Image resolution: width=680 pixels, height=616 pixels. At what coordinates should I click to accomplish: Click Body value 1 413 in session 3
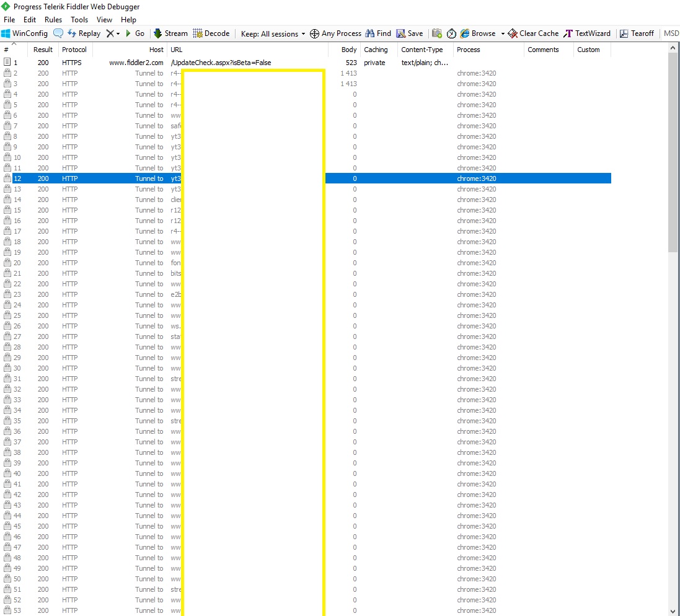tap(348, 84)
